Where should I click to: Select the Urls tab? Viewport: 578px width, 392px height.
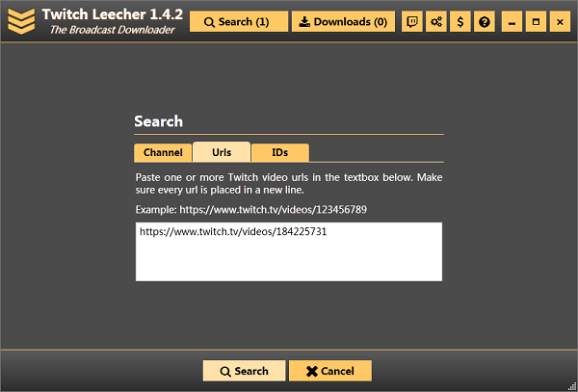222,152
